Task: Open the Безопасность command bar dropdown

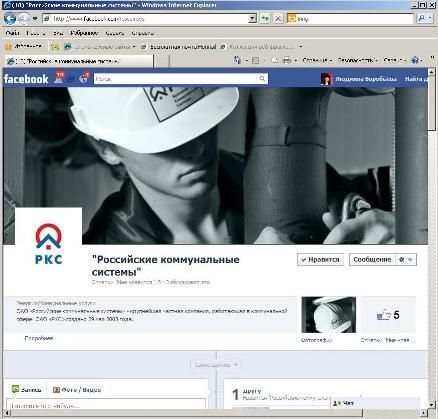Action: 357,60
